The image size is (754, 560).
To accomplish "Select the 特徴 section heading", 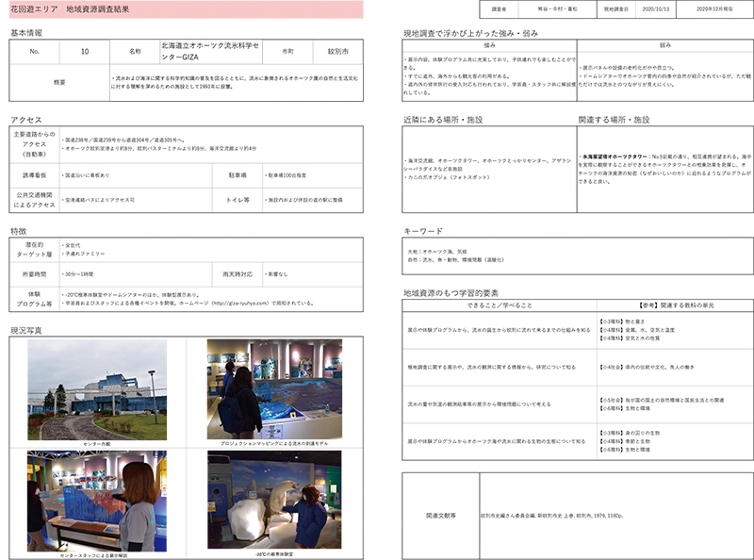I will click(18, 230).
